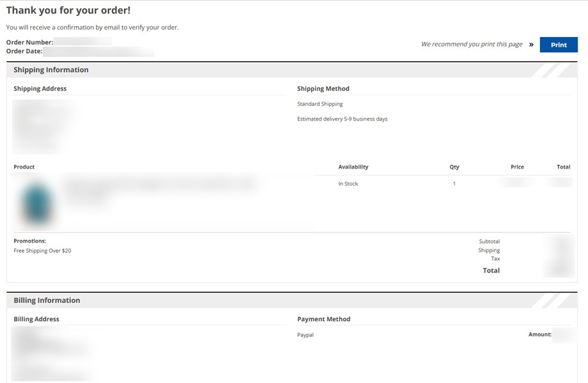
Task: Click the Amount label under Payment Method
Action: click(x=539, y=334)
